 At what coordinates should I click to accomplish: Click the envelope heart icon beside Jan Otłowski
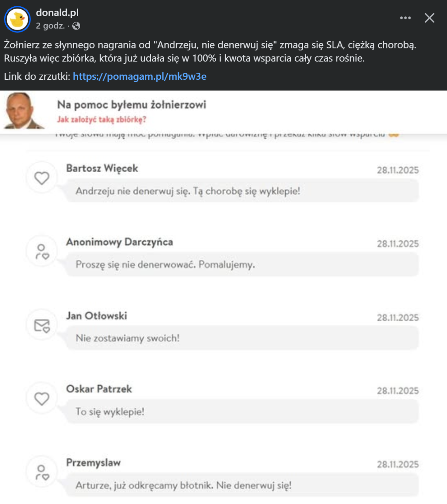pyautogui.click(x=42, y=325)
